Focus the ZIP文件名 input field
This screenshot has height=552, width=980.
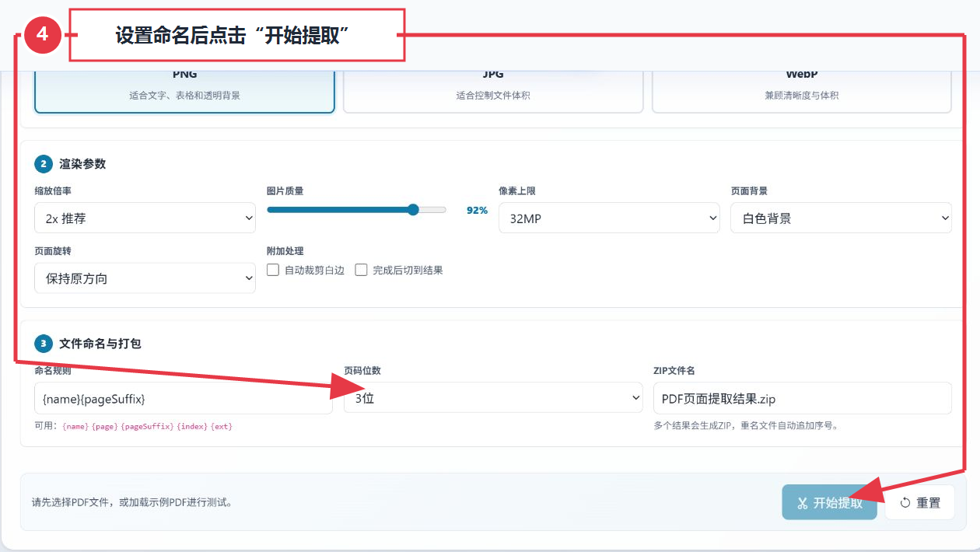point(803,398)
